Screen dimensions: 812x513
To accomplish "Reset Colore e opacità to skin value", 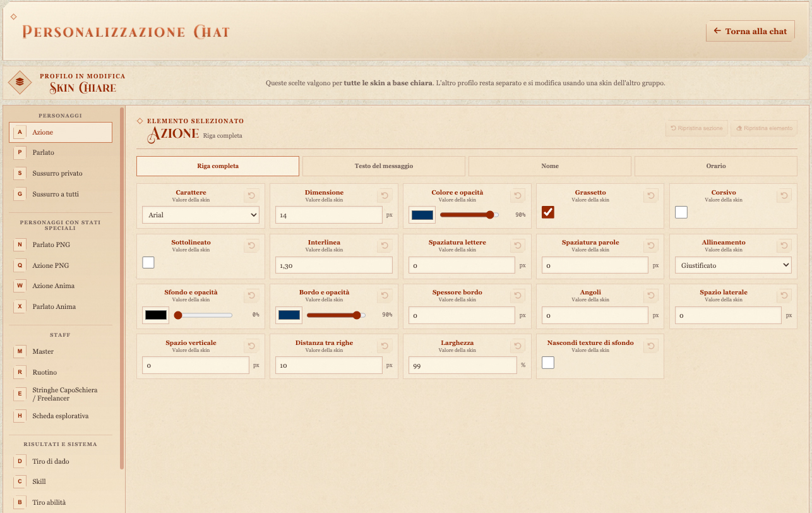I will click(518, 196).
